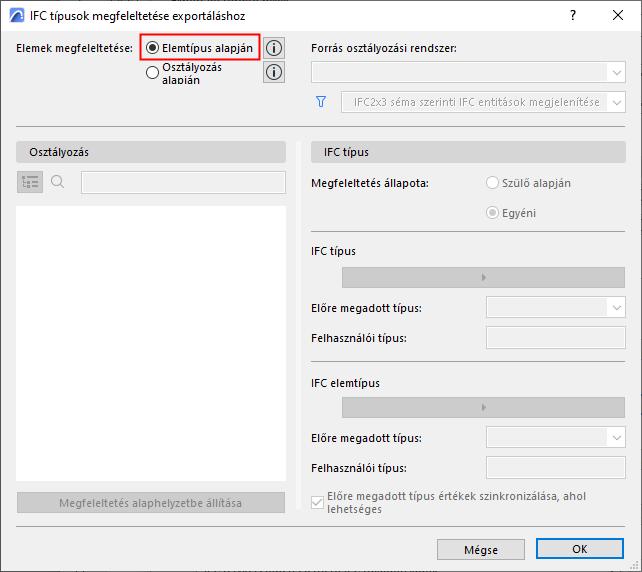Click the info icon beside Elemtípus alapján

click(x=274, y=48)
